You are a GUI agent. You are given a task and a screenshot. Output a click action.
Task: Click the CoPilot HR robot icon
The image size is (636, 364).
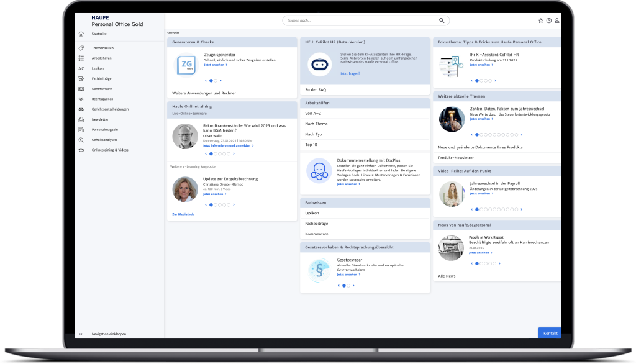coord(320,64)
